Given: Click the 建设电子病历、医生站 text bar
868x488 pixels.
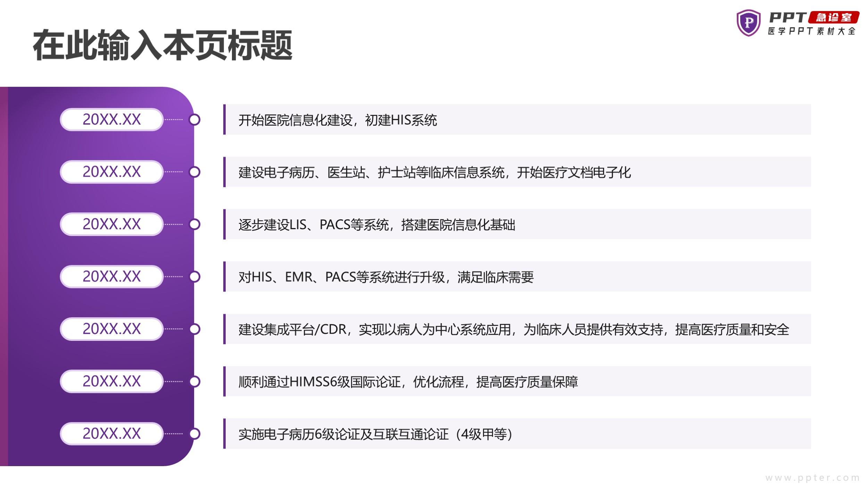Looking at the screenshot, I should pos(434,173).
